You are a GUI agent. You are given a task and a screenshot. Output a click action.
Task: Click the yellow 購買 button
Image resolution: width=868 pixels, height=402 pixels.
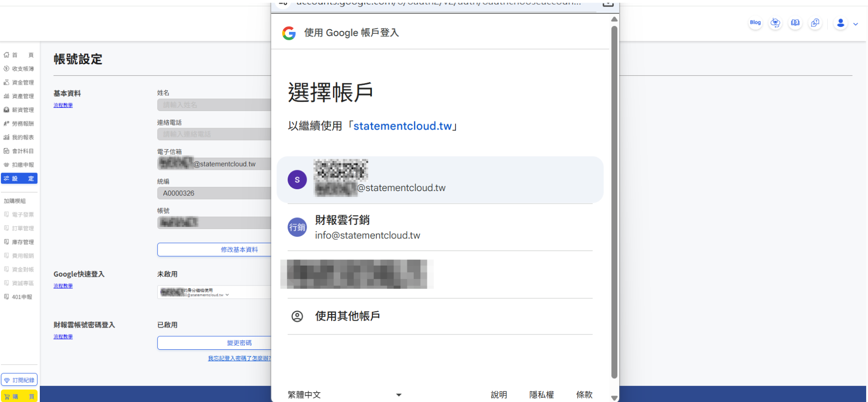[x=19, y=396]
